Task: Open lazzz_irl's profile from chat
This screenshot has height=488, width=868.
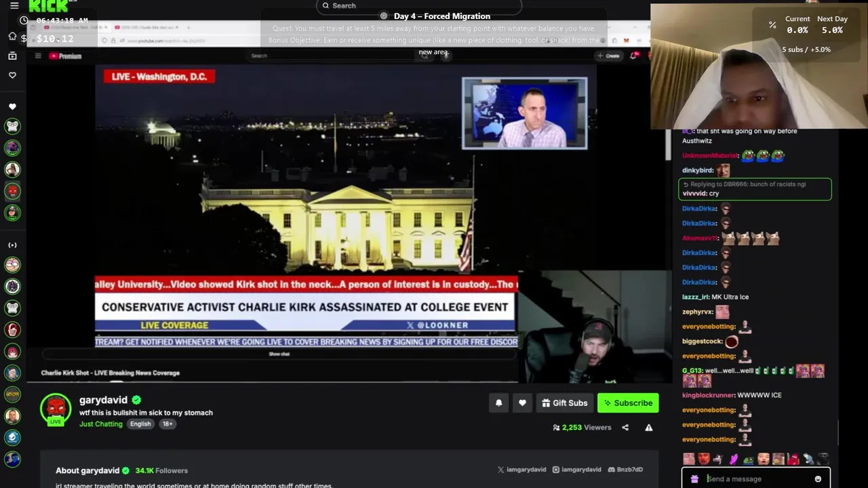Action: pos(695,297)
